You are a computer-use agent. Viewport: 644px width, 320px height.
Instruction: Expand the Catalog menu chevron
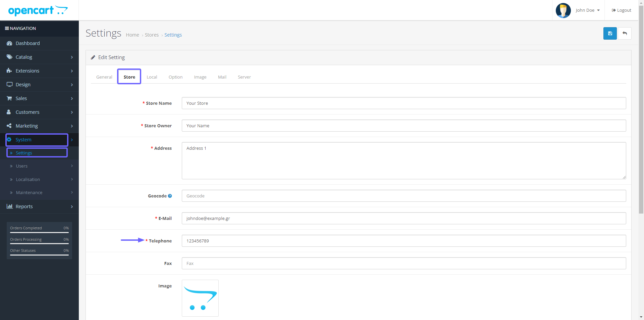pyautogui.click(x=72, y=57)
